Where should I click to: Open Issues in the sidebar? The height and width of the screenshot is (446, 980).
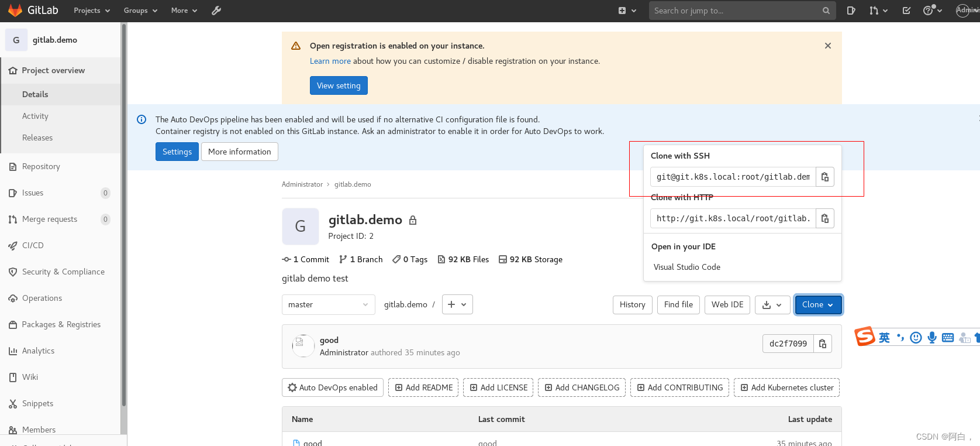[61, 193]
